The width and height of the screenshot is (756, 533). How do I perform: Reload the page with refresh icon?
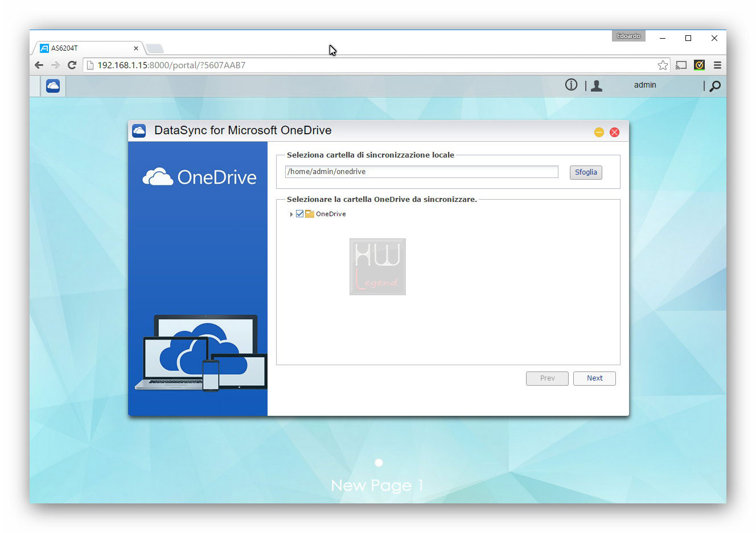(72, 65)
